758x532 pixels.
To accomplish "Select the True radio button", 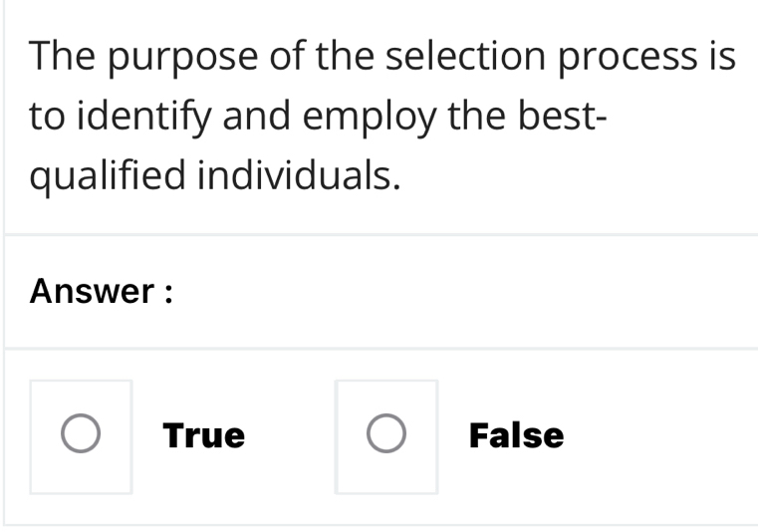I will (80, 435).
